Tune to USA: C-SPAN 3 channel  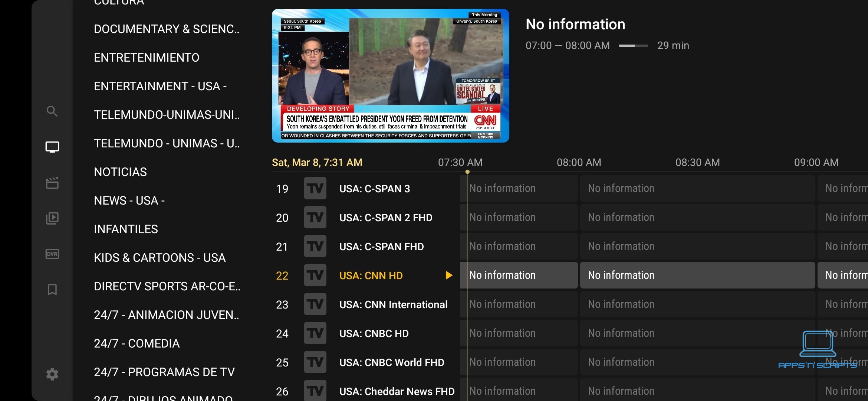(374, 189)
